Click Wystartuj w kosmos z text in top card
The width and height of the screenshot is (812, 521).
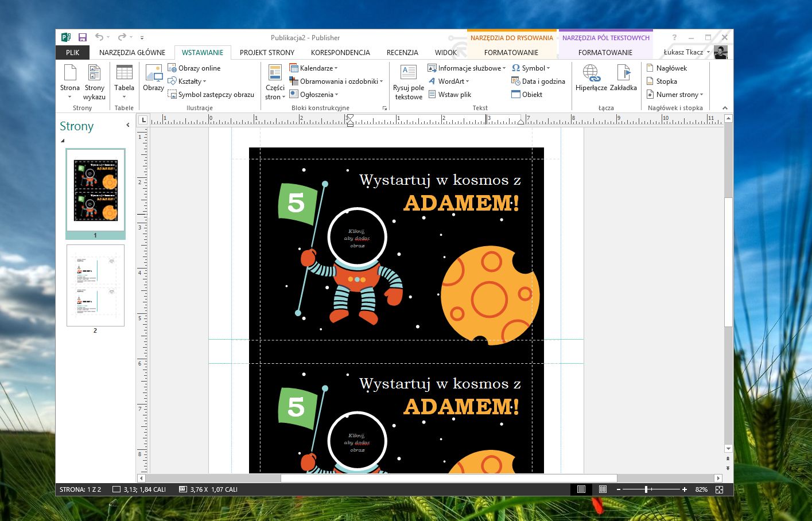coord(440,180)
